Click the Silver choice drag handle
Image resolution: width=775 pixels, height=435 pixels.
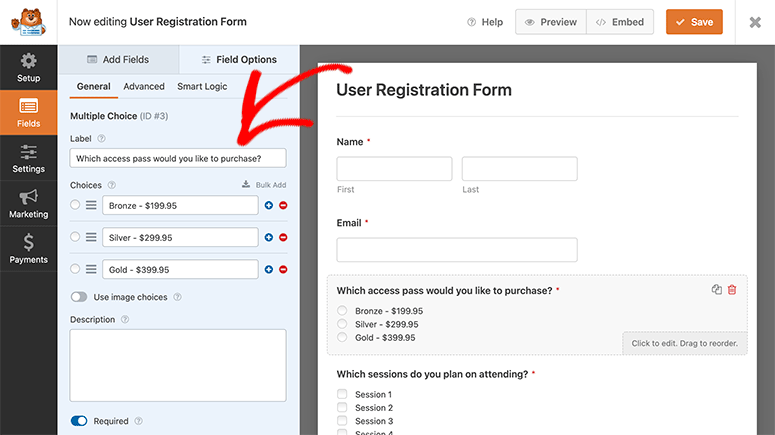91,237
